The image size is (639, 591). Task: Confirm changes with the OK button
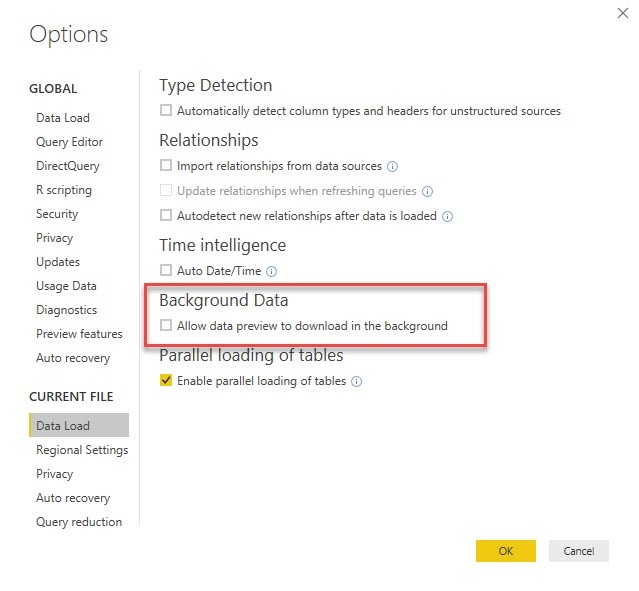point(506,551)
